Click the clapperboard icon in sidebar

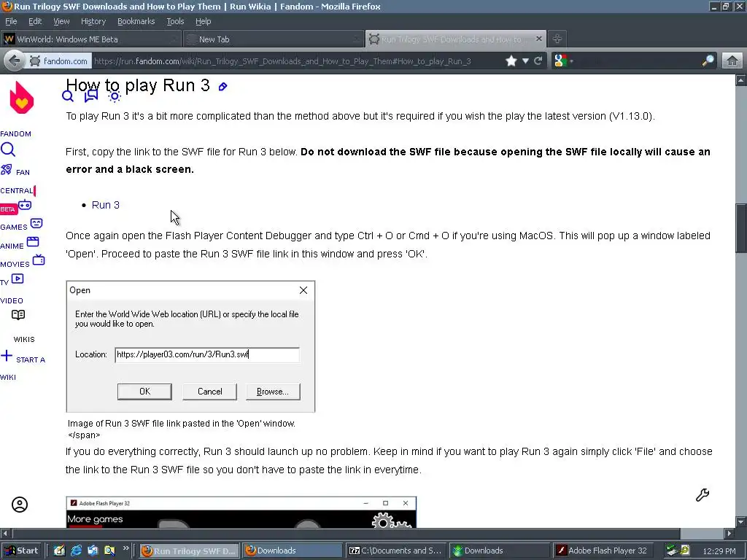(x=33, y=241)
